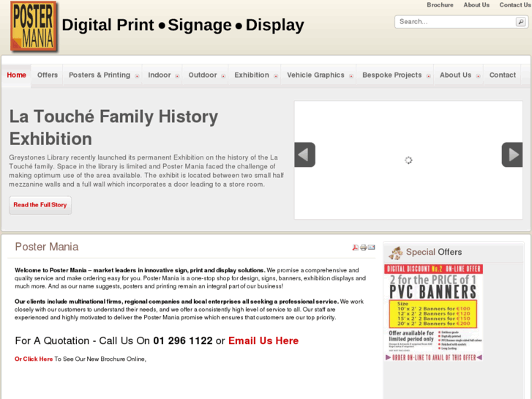532x399 pixels.
Task: Open the PDF version icon
Action: pos(355,247)
